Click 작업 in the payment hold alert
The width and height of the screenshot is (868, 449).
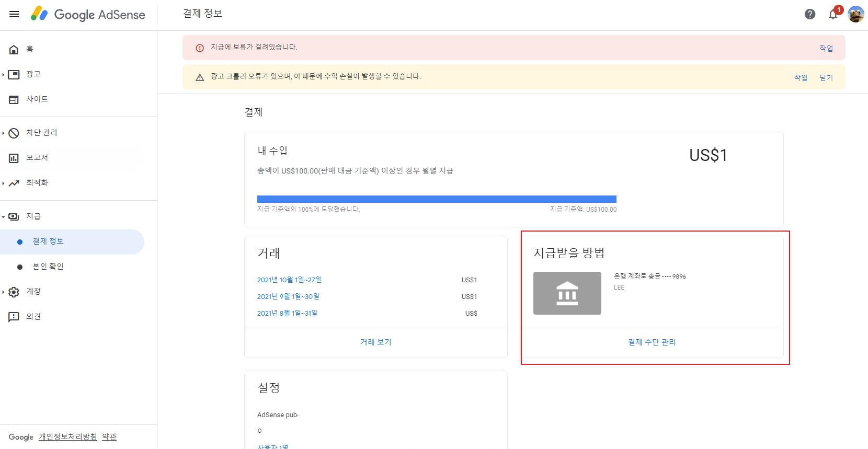pos(826,48)
